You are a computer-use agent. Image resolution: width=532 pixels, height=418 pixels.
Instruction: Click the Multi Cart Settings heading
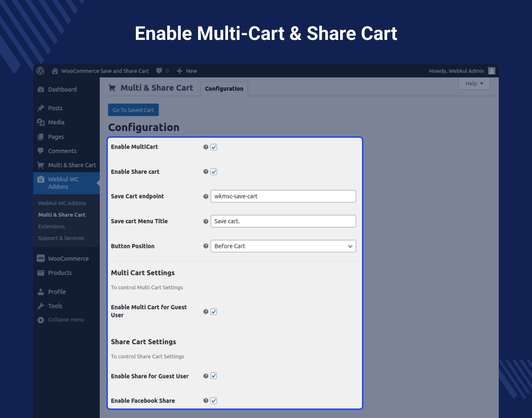click(143, 273)
